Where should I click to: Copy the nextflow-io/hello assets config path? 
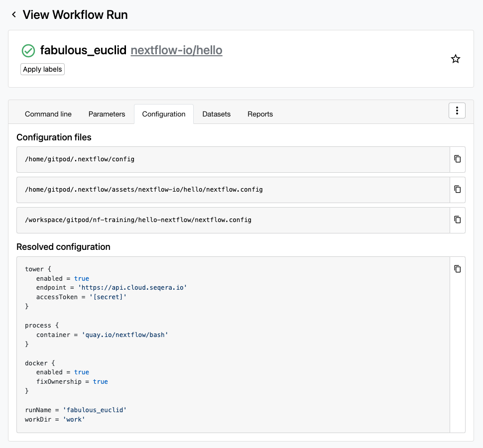[457, 189]
